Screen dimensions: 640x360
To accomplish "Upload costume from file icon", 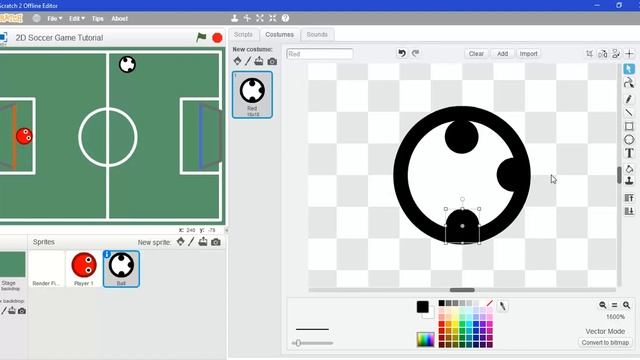I will 259,61.
